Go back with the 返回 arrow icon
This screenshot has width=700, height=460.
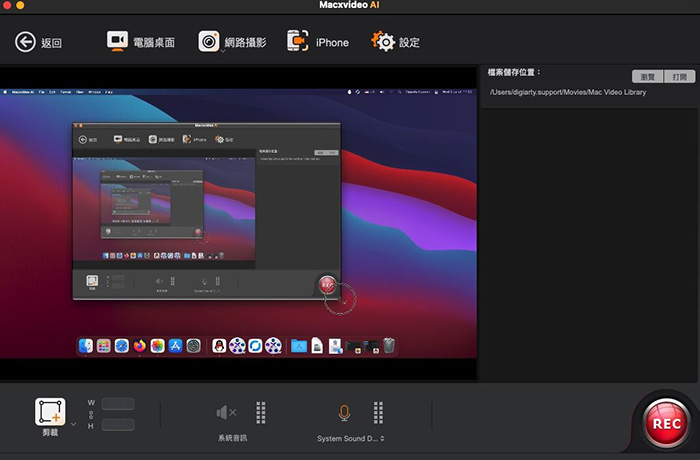pyautogui.click(x=25, y=42)
